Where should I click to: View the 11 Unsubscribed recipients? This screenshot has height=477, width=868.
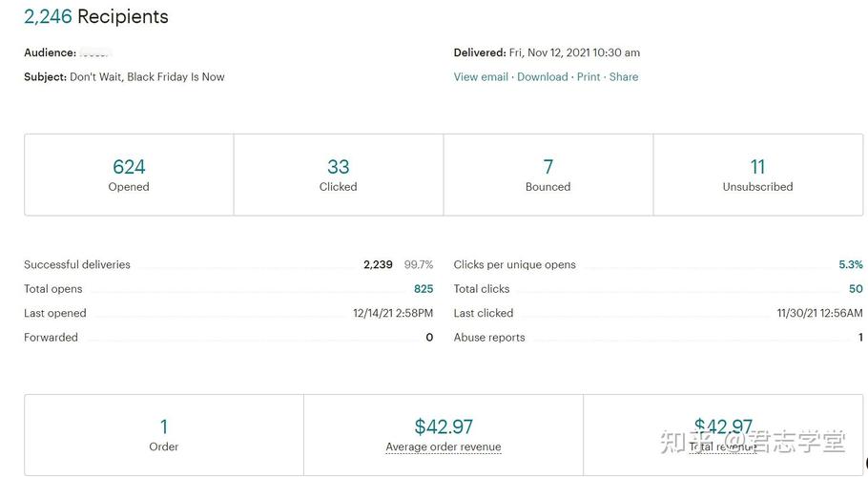tap(758, 175)
